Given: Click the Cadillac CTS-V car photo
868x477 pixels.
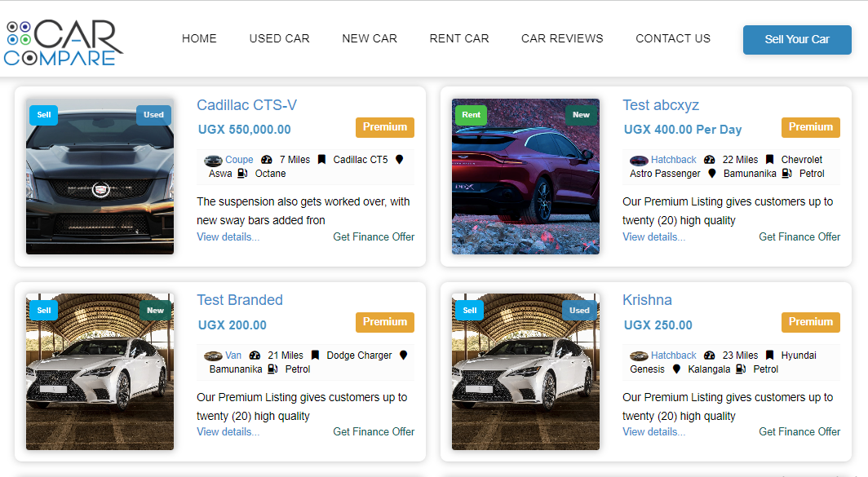Looking at the screenshot, I should (x=100, y=176).
